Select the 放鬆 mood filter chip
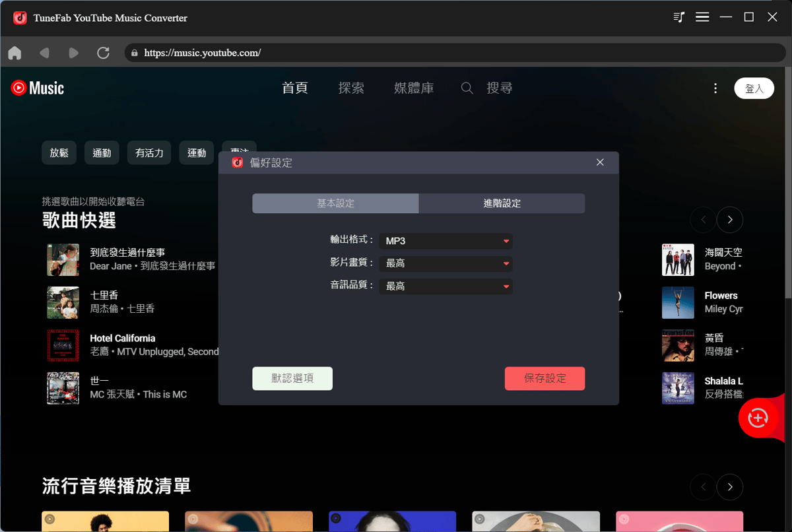792x532 pixels. pos(59,152)
